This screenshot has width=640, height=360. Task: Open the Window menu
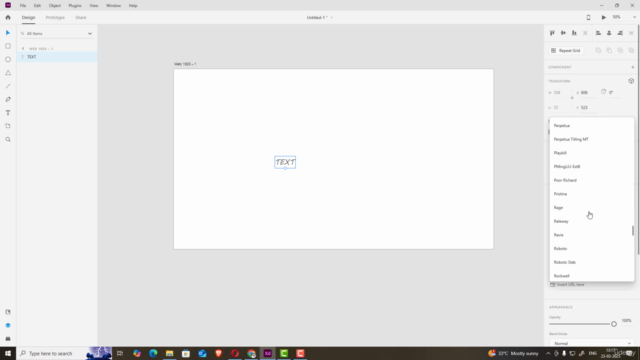113,6
